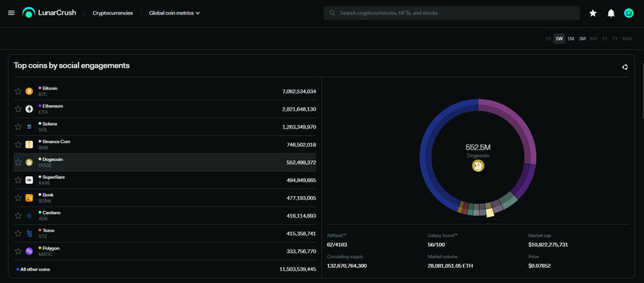Expand the Global coin metrics dropdown

[x=174, y=13]
